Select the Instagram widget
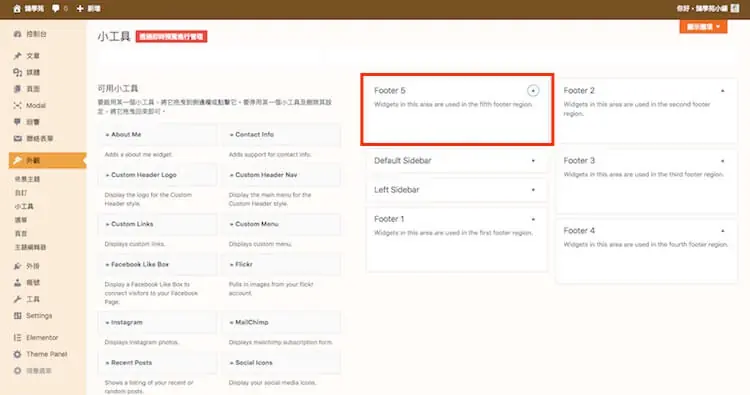This screenshot has width=750, height=395. click(157, 322)
